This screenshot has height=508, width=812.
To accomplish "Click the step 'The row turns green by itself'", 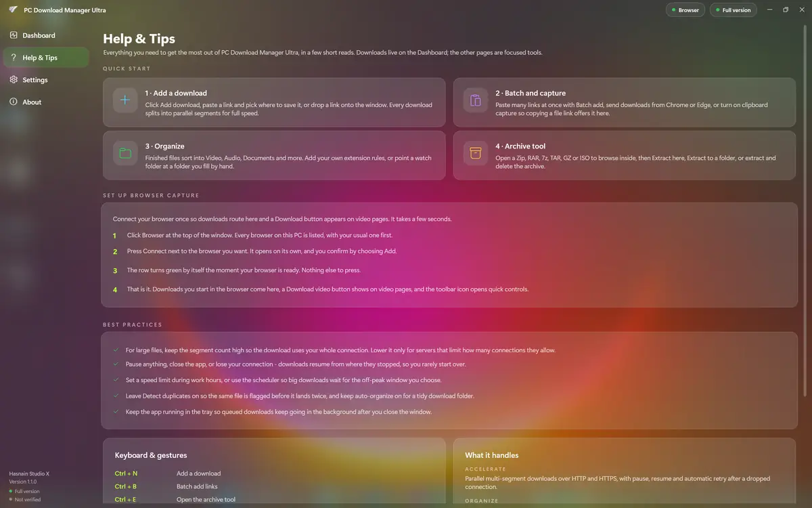I will 244,270.
